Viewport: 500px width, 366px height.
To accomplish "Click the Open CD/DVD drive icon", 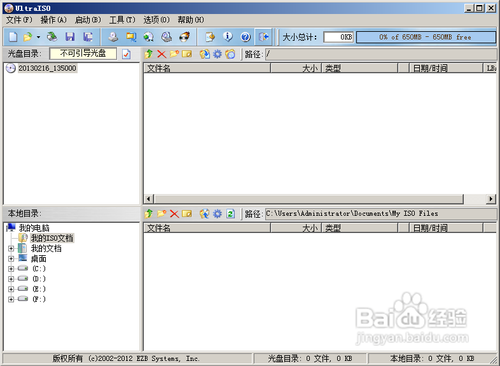I will (x=52, y=37).
